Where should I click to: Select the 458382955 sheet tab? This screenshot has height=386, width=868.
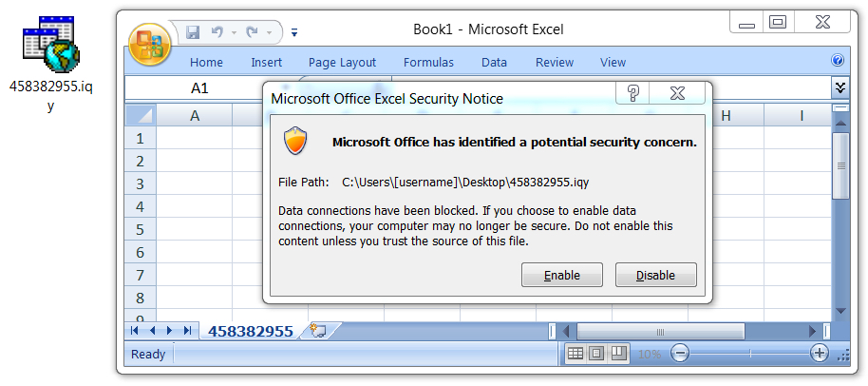pyautogui.click(x=250, y=331)
